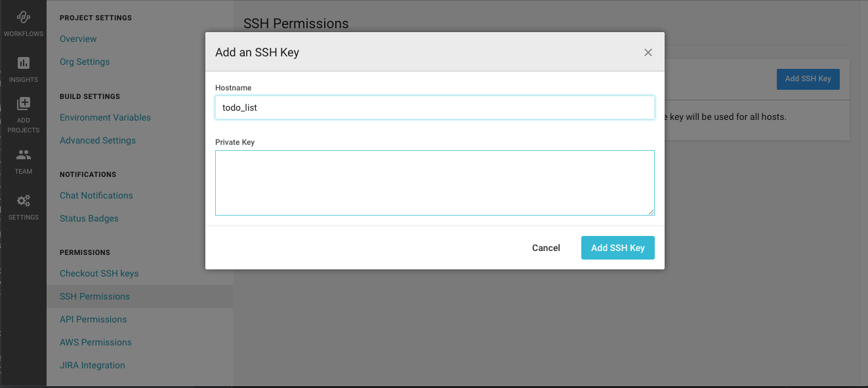868x388 pixels.
Task: Open the Status Badges page
Action: 89,218
